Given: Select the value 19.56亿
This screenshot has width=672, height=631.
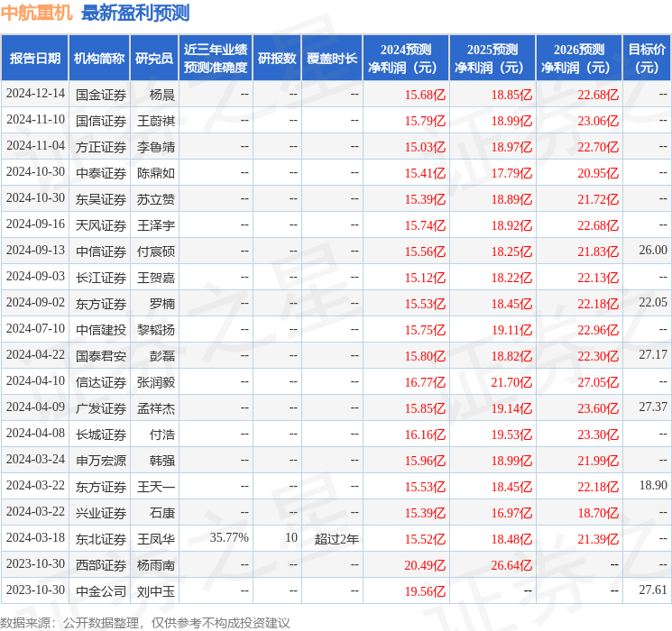Looking at the screenshot, I should coord(425,591).
